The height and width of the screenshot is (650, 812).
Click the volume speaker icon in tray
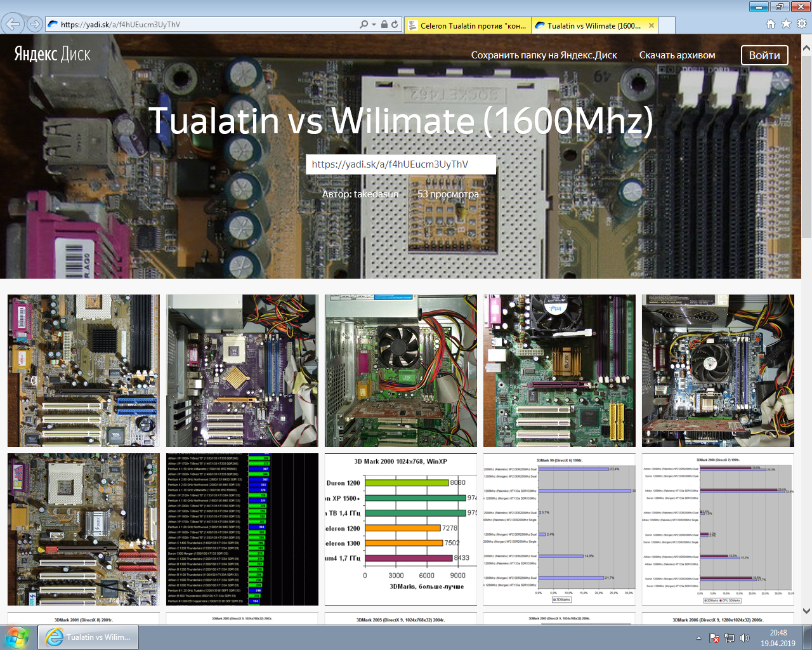[744, 638]
